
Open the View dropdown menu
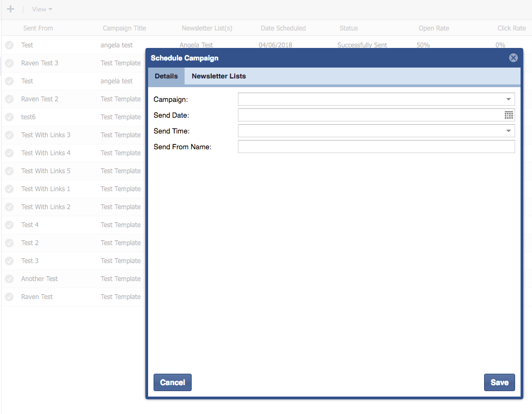click(42, 9)
